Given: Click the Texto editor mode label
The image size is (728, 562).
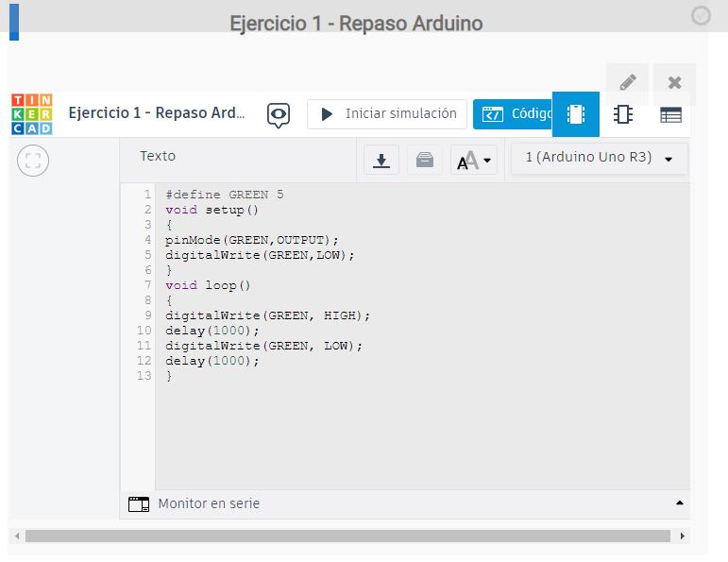Looking at the screenshot, I should coord(158,156).
